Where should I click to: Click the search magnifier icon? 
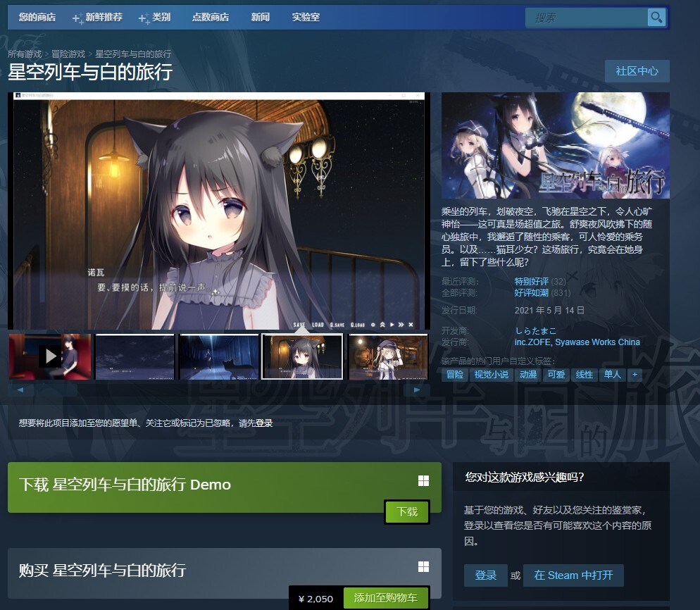[656, 18]
